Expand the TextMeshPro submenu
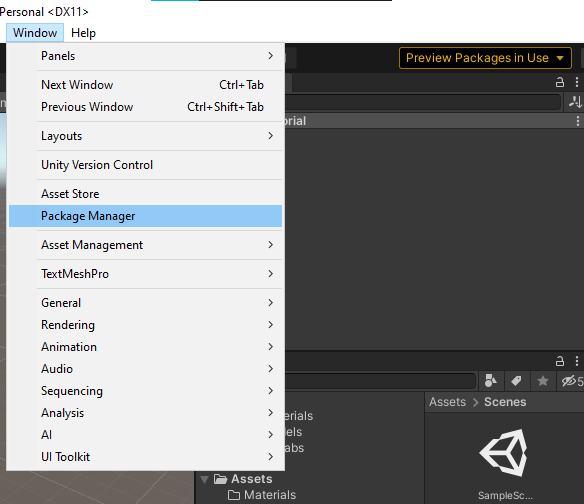Screen dimensions: 584x504 click(x=145, y=274)
